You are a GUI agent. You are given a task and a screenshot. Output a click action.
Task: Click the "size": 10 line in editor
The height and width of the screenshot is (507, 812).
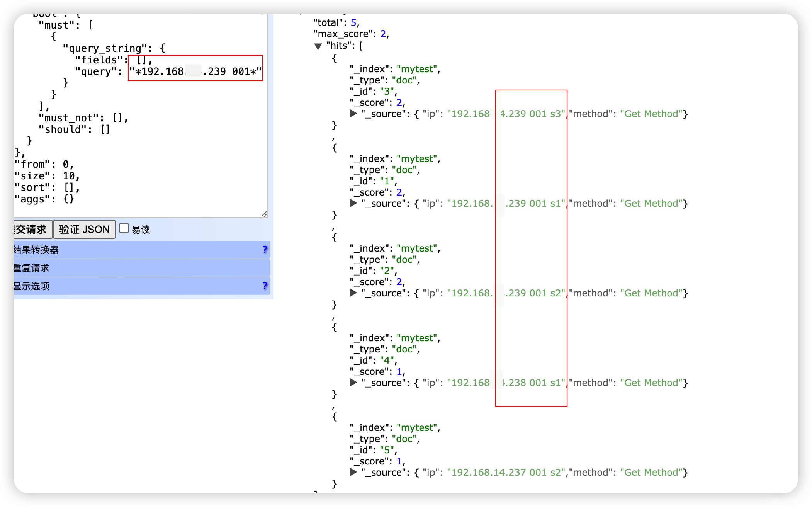(47, 176)
